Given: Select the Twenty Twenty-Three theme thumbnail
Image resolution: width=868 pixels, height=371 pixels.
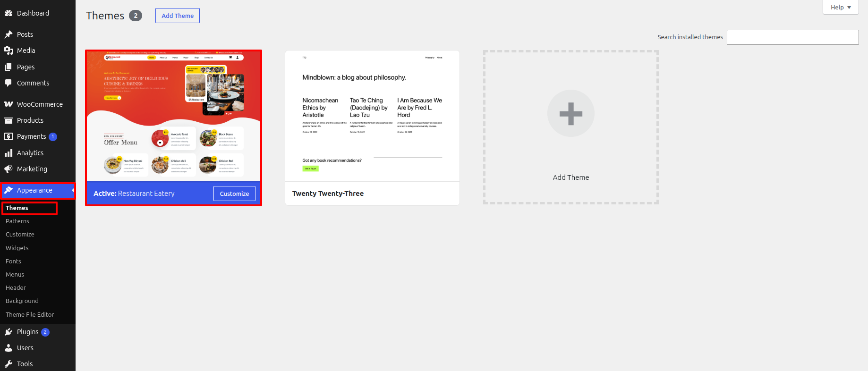Looking at the screenshot, I should 372,116.
